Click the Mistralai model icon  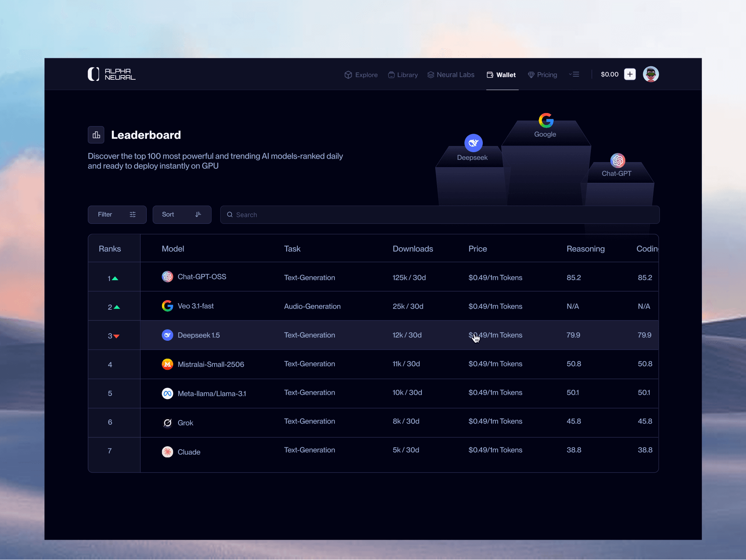tap(167, 364)
